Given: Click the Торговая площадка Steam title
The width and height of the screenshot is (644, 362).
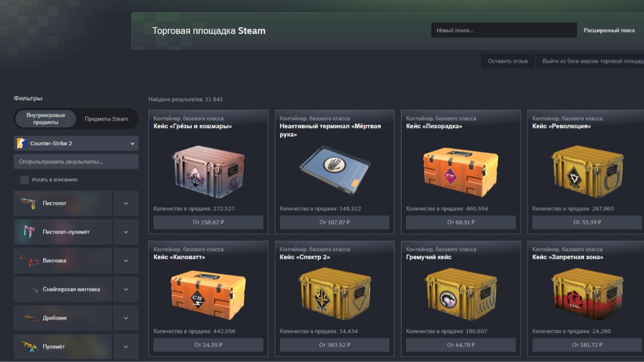Looking at the screenshot, I should click(x=209, y=31).
